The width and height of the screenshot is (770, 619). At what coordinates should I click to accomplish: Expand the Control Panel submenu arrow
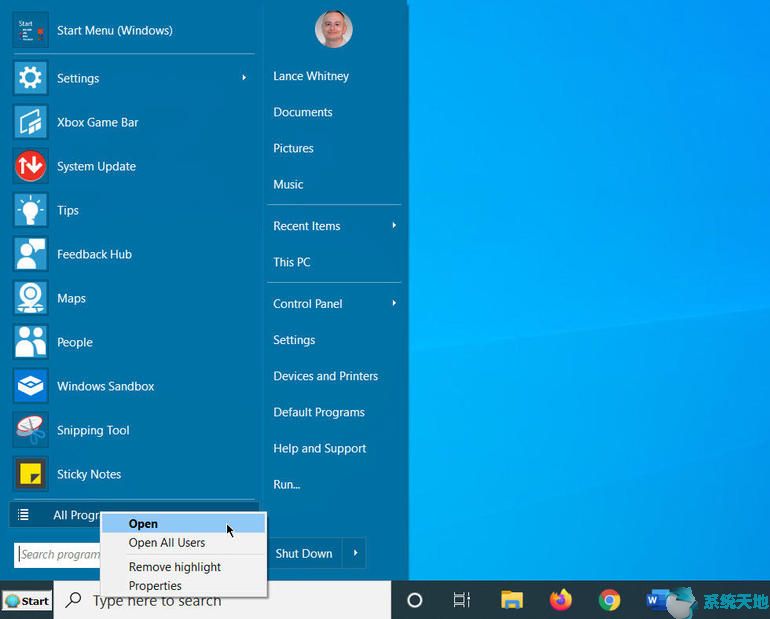(394, 303)
